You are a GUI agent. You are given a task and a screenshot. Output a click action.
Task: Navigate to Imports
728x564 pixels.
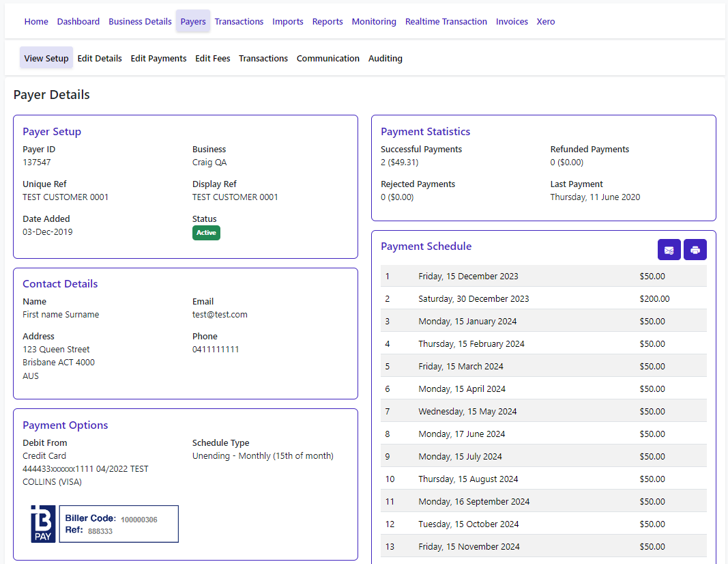coord(287,22)
